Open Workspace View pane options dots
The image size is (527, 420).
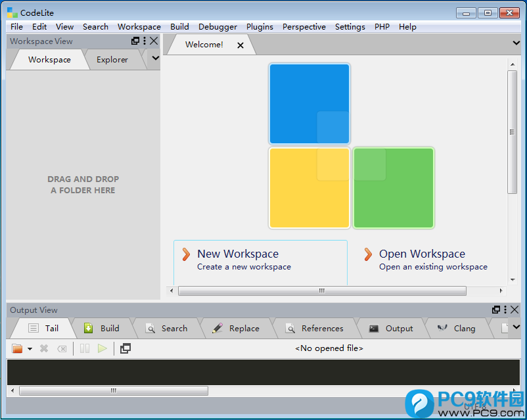tap(145, 41)
